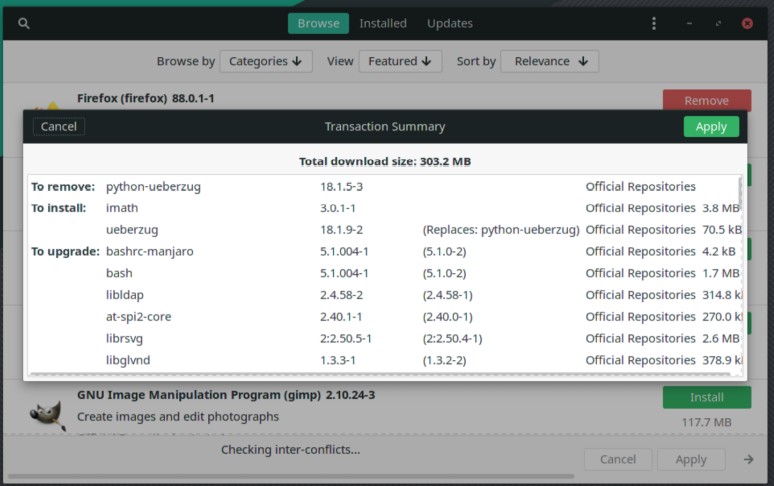Click the '(Replaces: python-ueberzug)' note

click(501, 230)
